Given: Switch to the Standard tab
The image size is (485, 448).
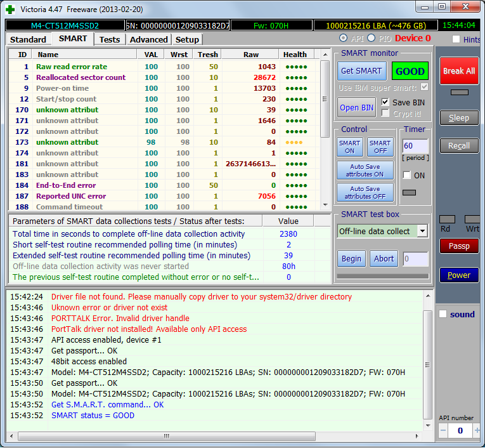Looking at the screenshot, I should 28,39.
